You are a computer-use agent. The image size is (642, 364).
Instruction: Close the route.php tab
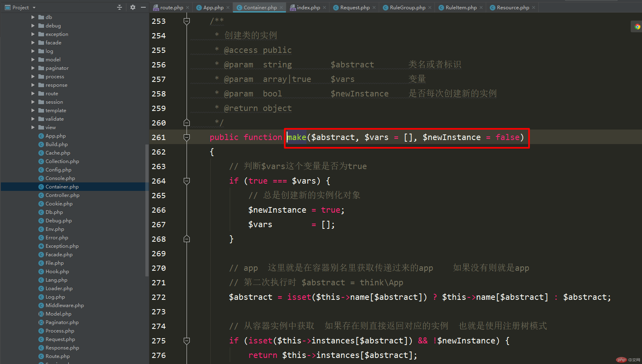188,8
